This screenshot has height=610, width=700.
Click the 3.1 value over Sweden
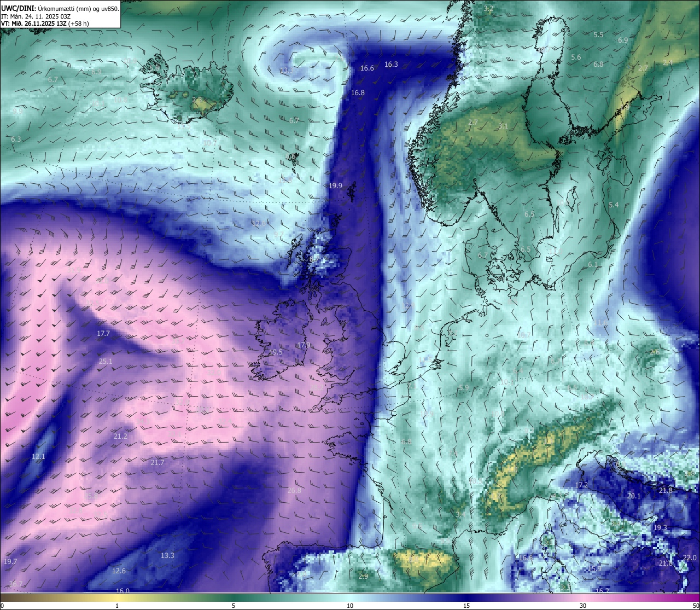pos(503,126)
